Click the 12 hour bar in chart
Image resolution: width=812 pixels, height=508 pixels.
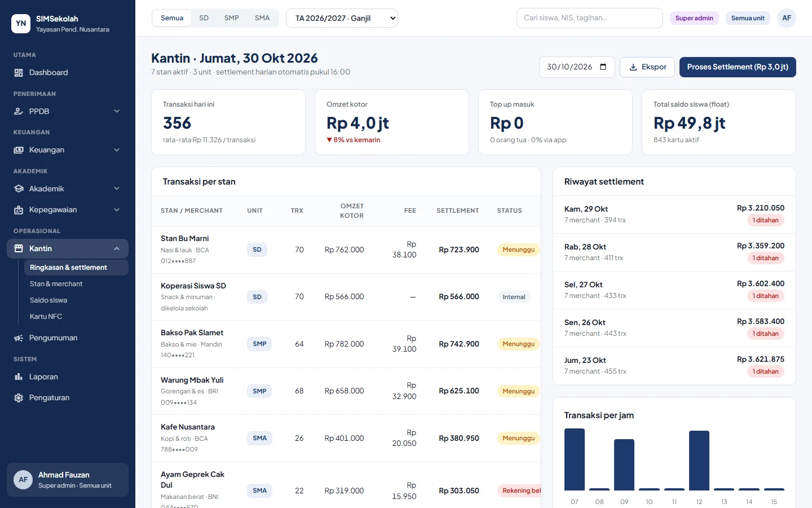pyautogui.click(x=699, y=461)
